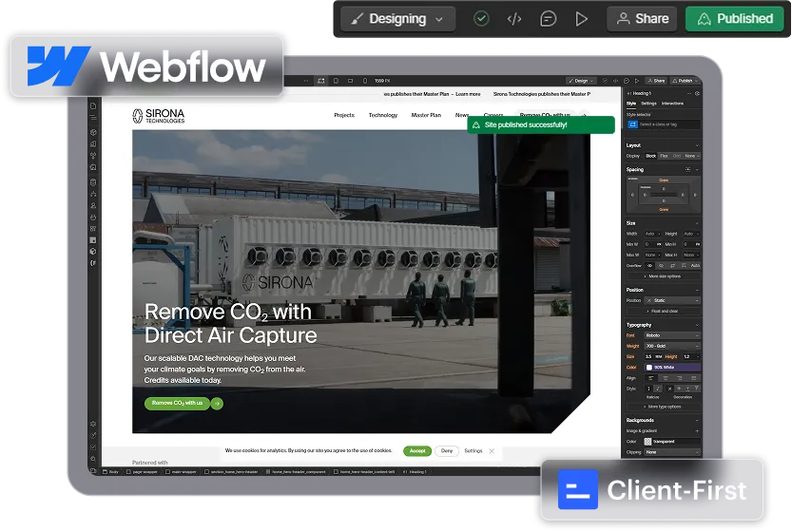
Task: Switch to the Style tab
Action: pos(631,104)
